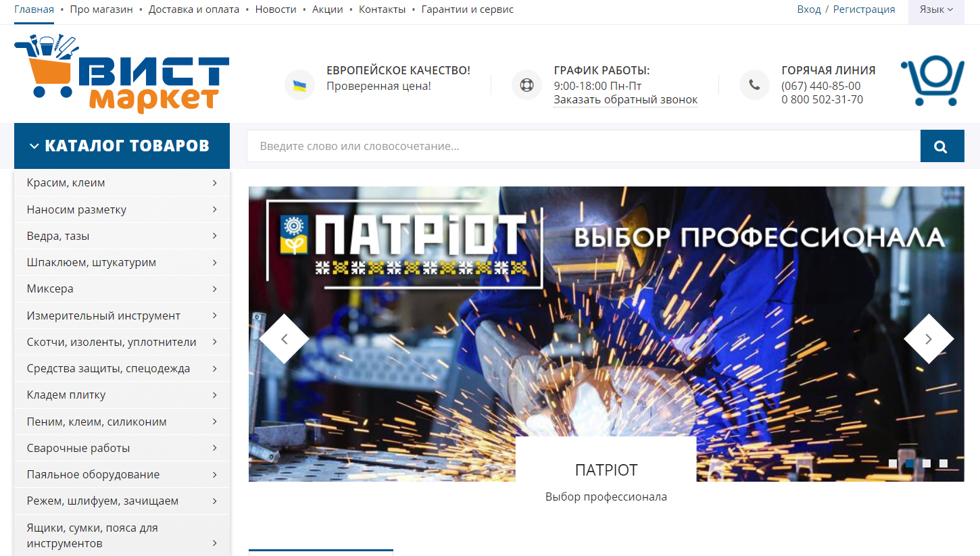Go to previous banner slide arrow
This screenshot has width=980, height=556.
click(x=285, y=339)
